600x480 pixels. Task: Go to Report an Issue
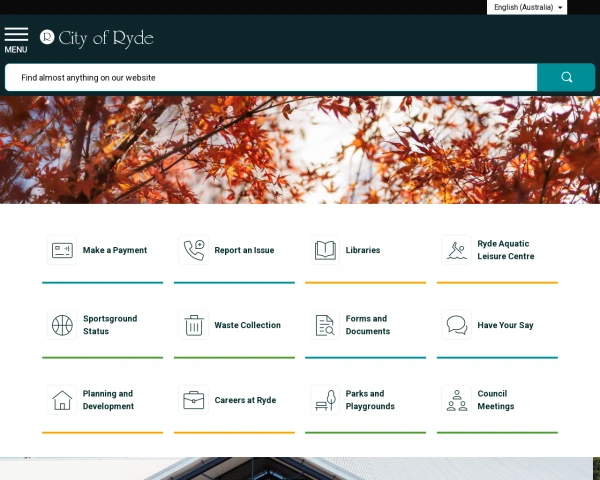tap(244, 250)
